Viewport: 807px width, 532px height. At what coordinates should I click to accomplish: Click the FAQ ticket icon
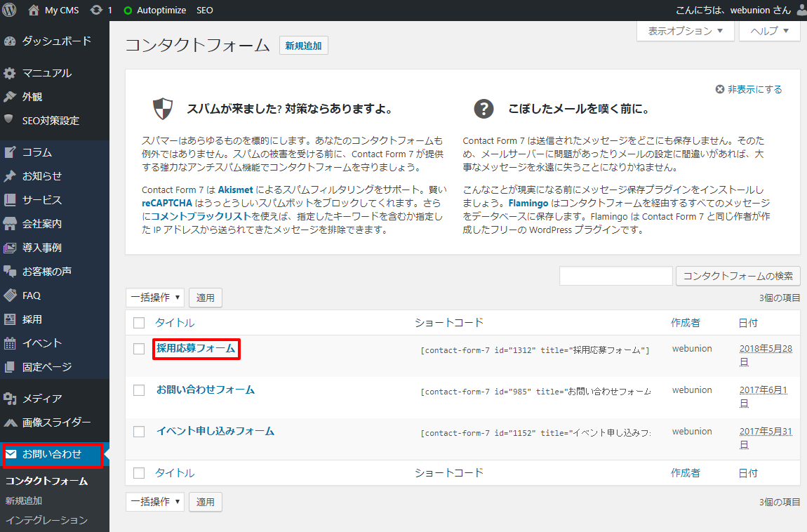coord(10,295)
